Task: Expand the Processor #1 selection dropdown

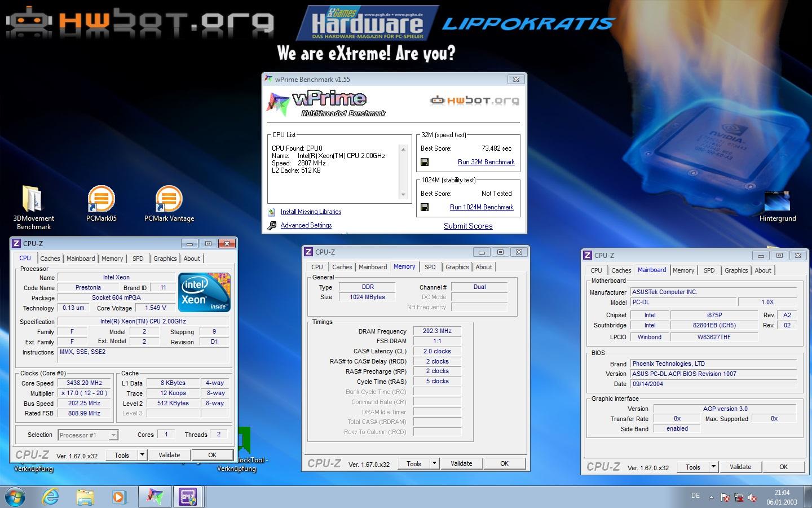Action: pos(113,435)
